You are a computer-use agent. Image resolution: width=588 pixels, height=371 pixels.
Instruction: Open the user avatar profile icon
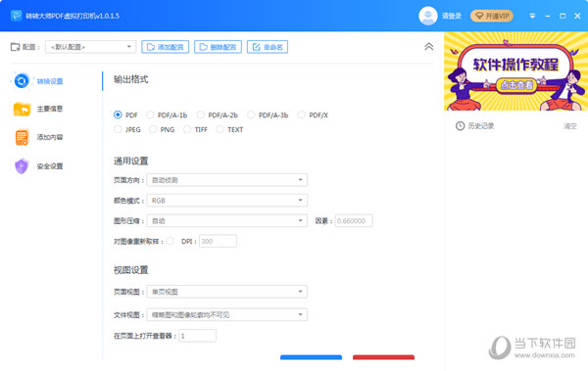click(x=427, y=16)
